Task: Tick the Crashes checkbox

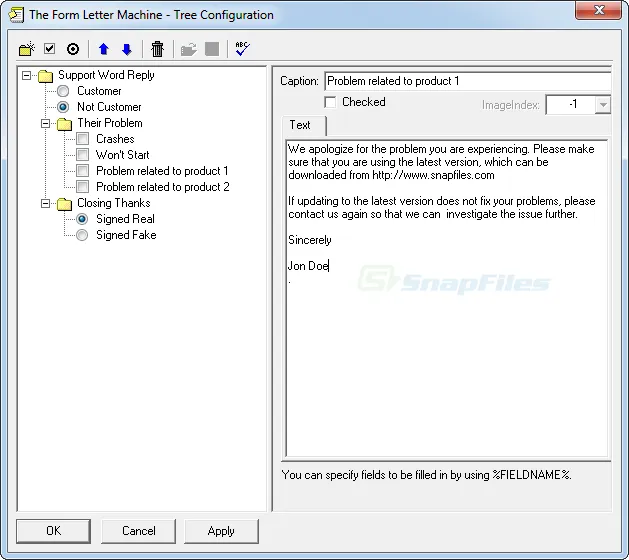Action: 83,139
